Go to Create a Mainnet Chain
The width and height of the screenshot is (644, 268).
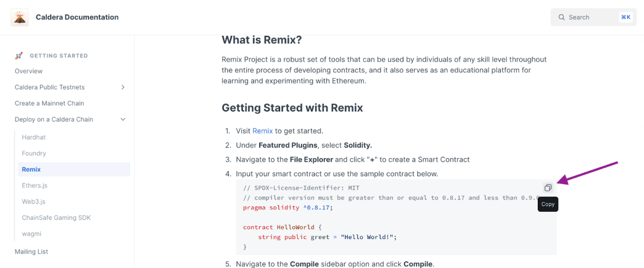point(49,103)
